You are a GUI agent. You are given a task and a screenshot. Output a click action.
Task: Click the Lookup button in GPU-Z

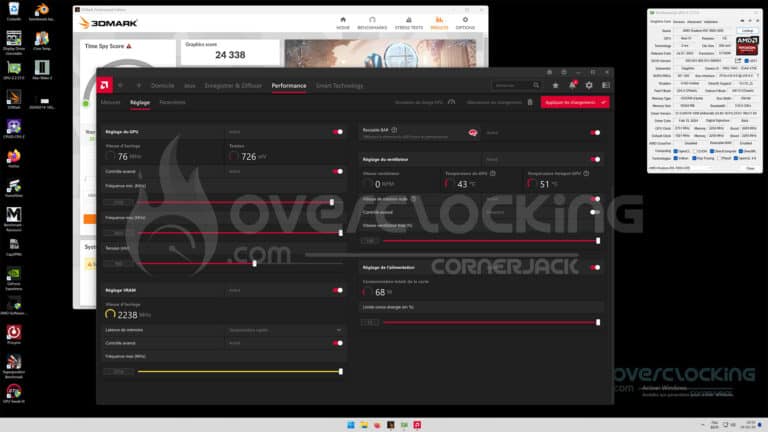click(x=747, y=30)
